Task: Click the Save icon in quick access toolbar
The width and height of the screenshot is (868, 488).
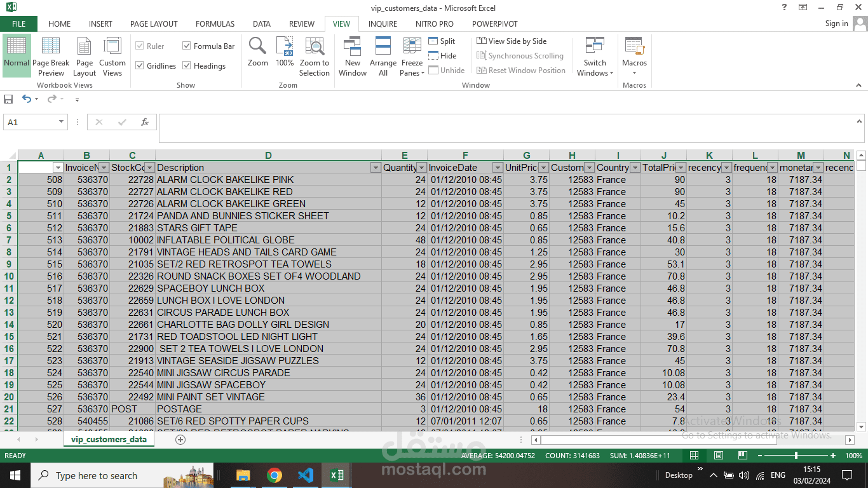Action: [8, 99]
